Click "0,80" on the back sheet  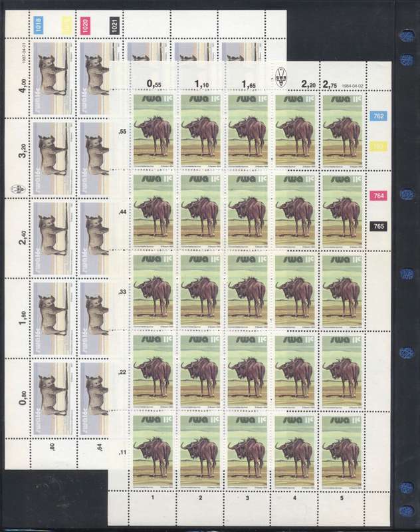(23, 398)
